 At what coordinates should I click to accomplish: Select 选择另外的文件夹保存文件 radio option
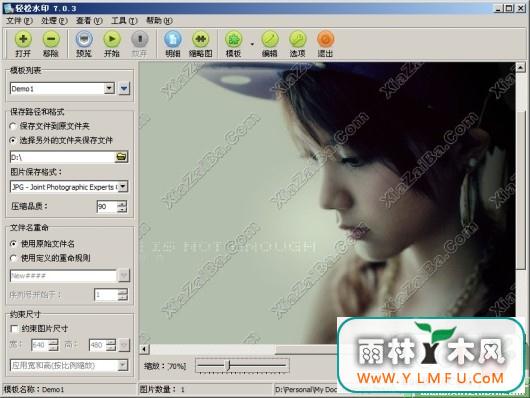(x=14, y=140)
